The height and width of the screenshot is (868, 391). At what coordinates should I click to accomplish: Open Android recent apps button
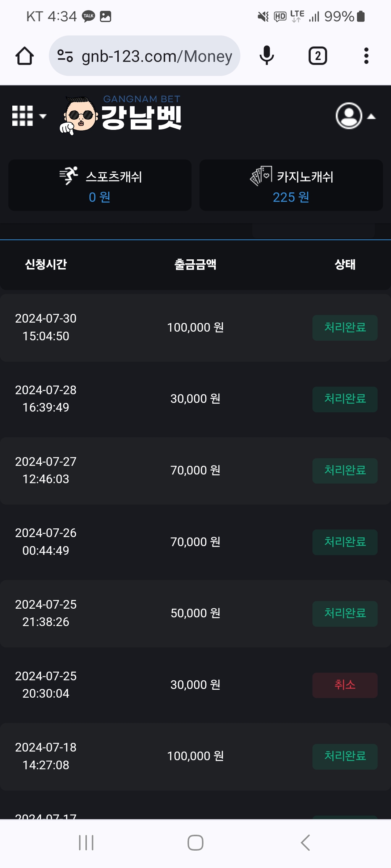pos(86,843)
